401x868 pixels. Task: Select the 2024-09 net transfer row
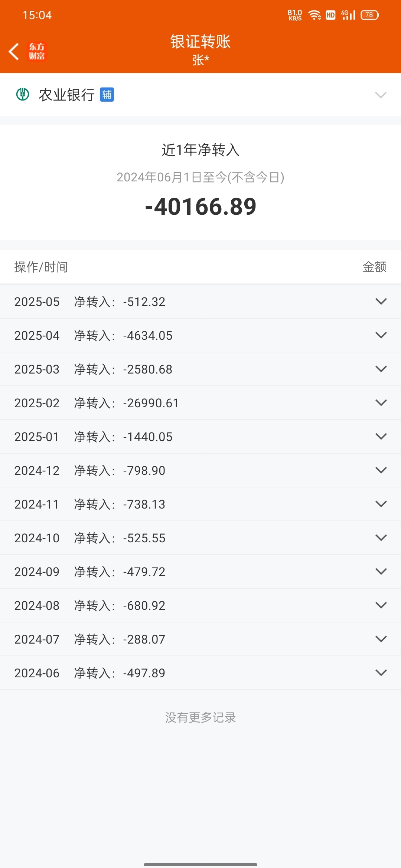point(200,572)
